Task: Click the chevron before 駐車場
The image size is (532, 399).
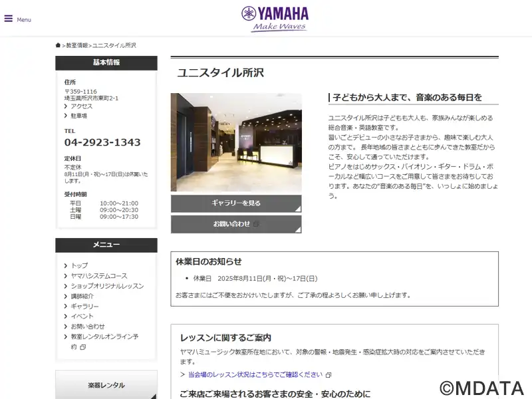Action: point(66,116)
